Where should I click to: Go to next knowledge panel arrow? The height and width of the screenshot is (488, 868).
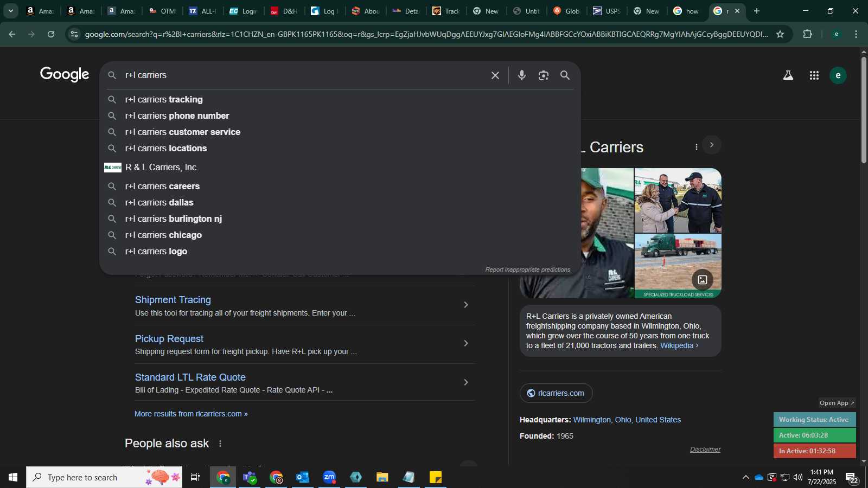pyautogui.click(x=712, y=145)
